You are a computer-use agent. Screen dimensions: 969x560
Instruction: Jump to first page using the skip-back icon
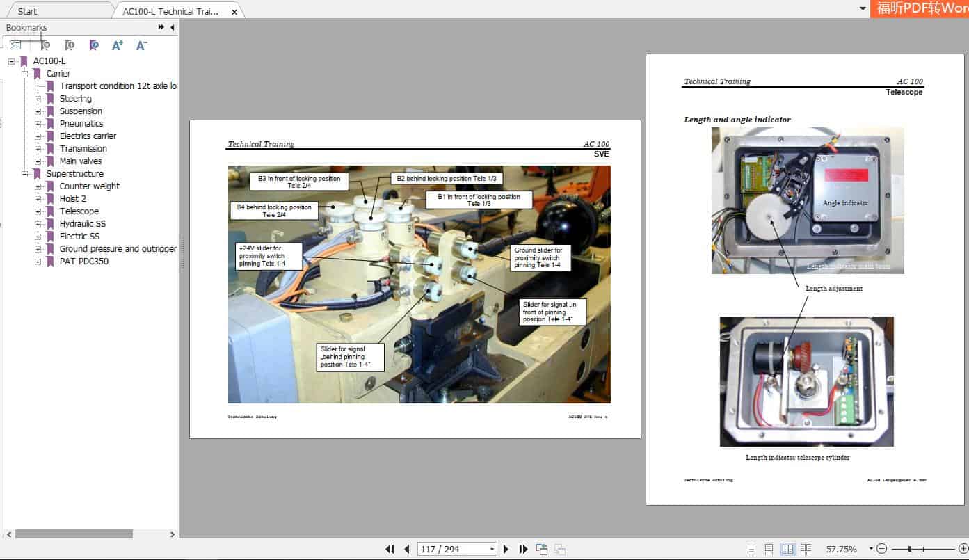(390, 549)
